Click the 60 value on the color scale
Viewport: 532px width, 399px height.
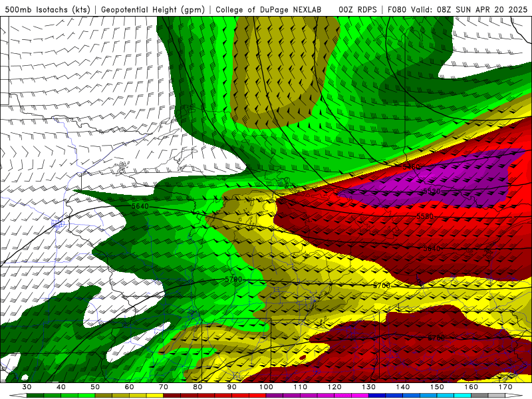(129, 387)
